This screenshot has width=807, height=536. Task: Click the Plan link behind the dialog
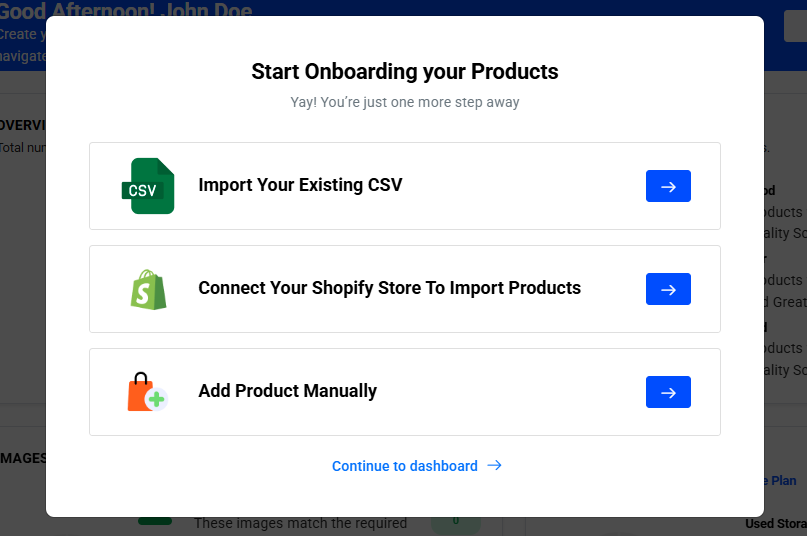[783, 481]
